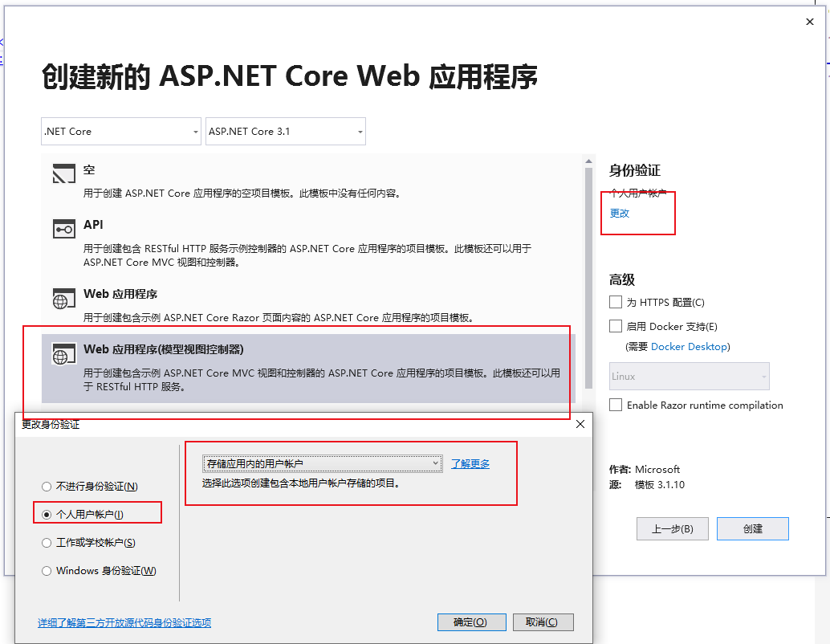
Task: Enable the 为 HTTPS 配置 checkbox
Action: pos(616,302)
